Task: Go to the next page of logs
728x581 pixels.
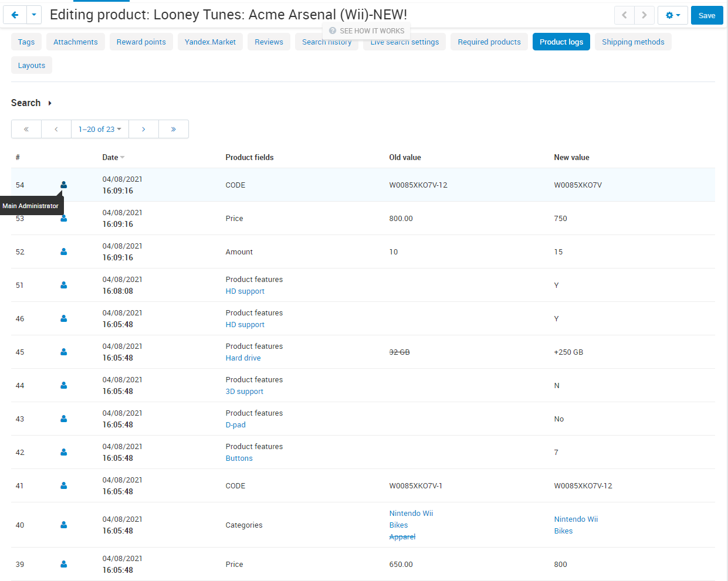Action: point(144,129)
